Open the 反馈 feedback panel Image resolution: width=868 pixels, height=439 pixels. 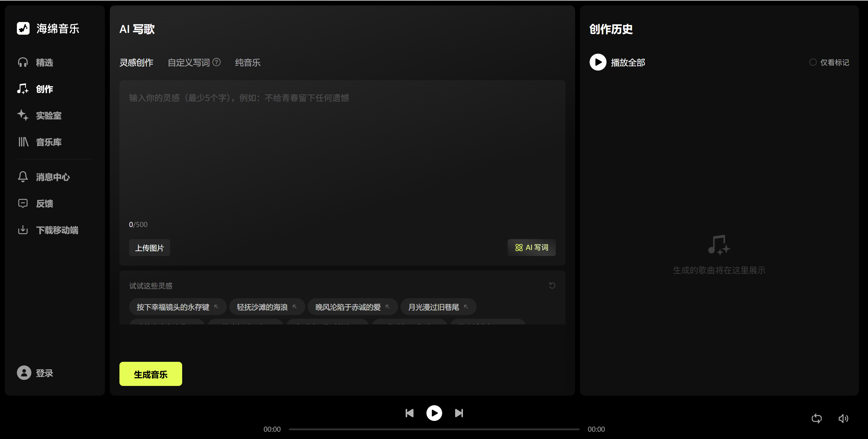tap(44, 203)
